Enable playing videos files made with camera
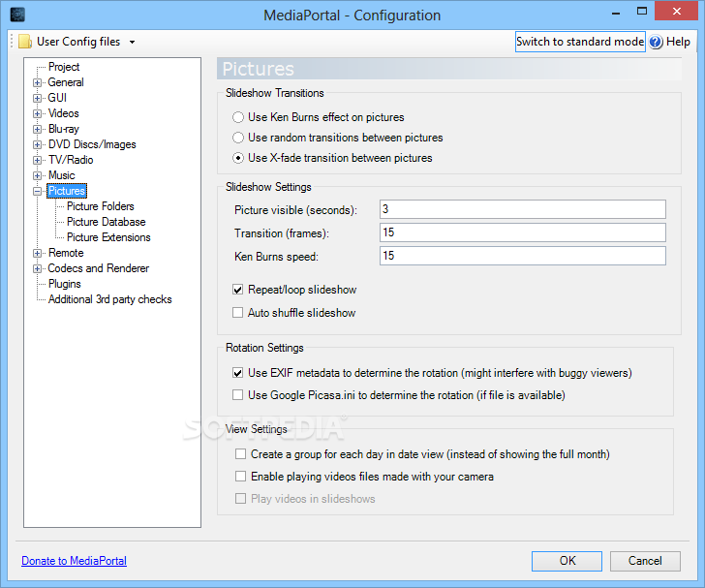 coord(240,476)
